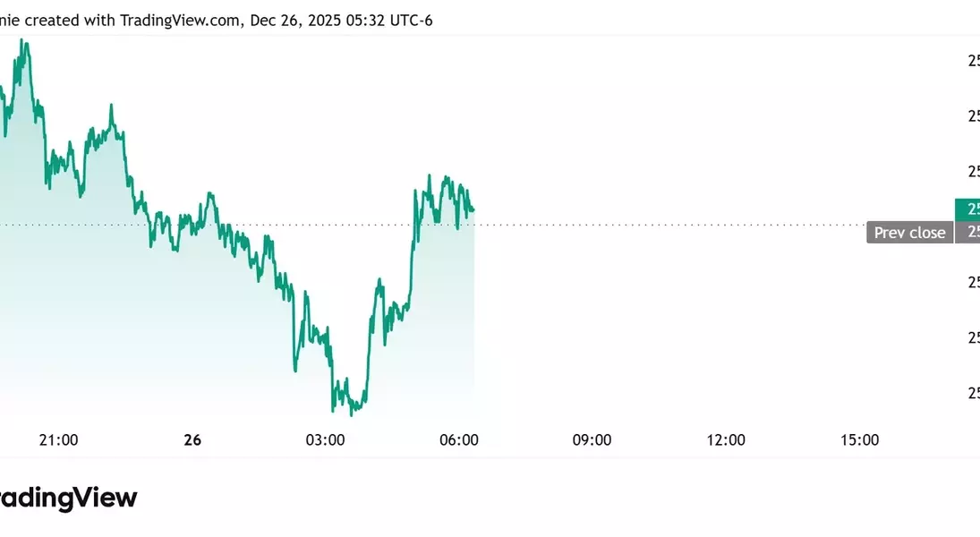Click the 03:00 time axis label
Screen dimensions: 980x537
coord(325,440)
